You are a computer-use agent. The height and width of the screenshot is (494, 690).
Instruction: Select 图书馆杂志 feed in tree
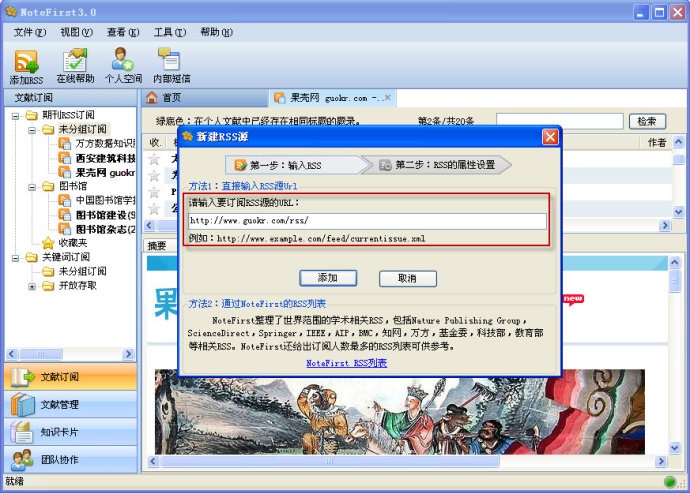[x=97, y=229]
